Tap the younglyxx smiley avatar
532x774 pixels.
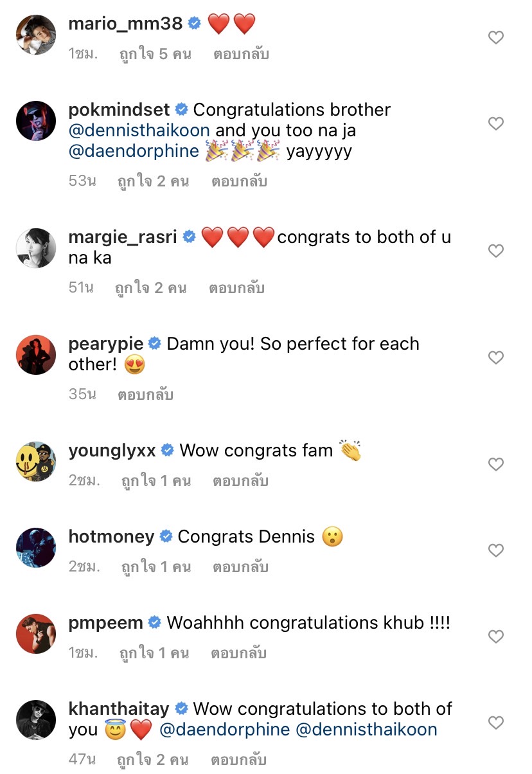pyautogui.click(x=36, y=462)
